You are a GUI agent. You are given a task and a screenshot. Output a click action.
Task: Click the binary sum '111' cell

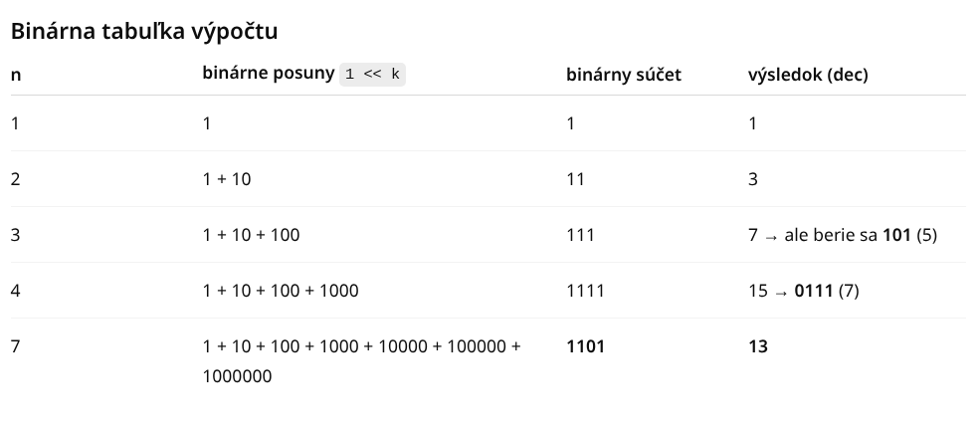tap(580, 235)
